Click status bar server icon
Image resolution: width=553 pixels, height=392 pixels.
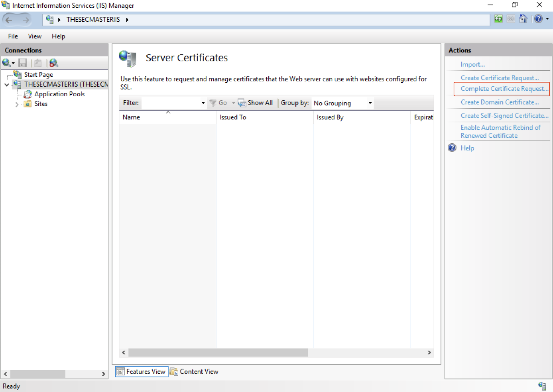(x=542, y=386)
